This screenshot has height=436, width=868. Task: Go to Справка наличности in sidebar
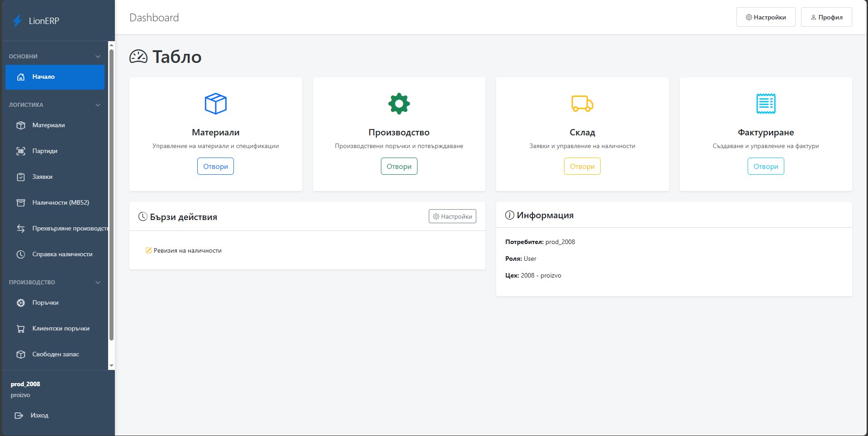(x=62, y=254)
